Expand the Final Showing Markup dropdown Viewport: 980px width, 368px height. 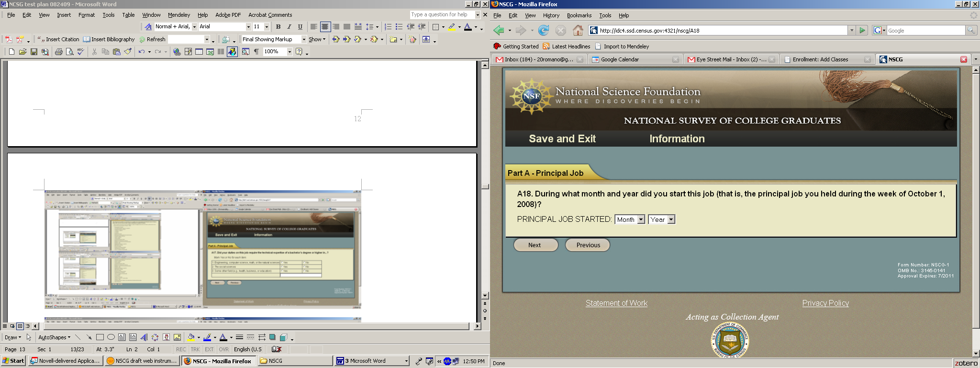click(x=303, y=39)
